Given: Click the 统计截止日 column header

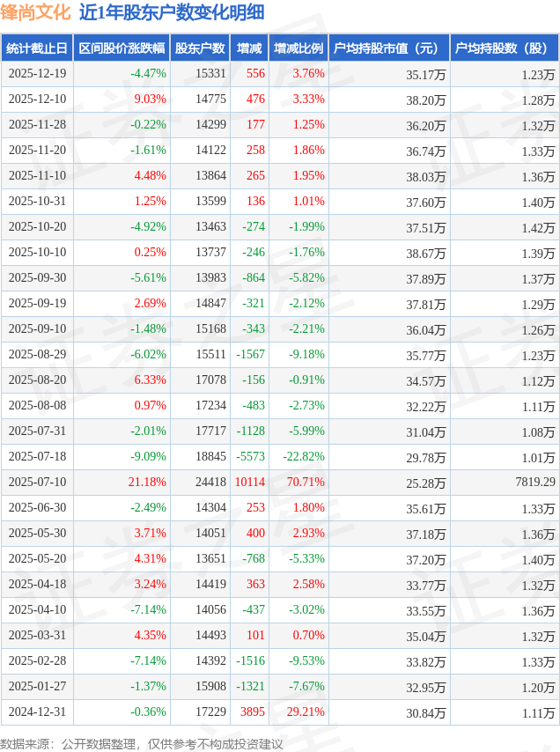Looking at the screenshot, I should [37, 48].
